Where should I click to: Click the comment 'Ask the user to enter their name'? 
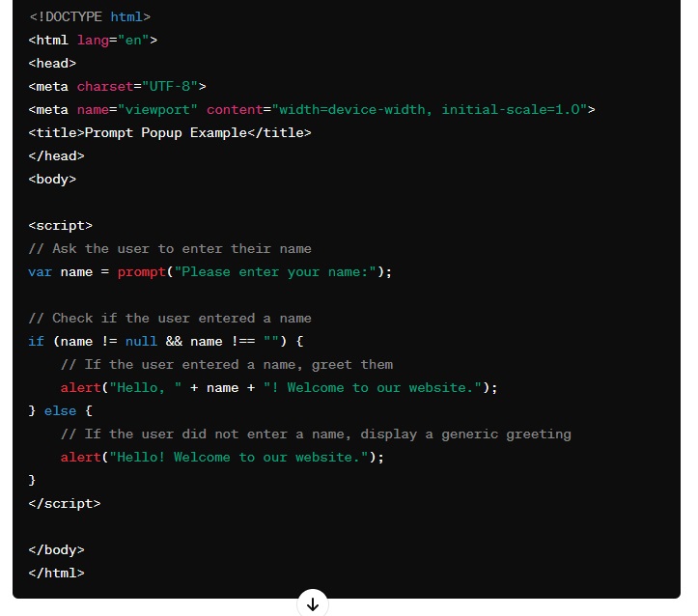[169, 248]
